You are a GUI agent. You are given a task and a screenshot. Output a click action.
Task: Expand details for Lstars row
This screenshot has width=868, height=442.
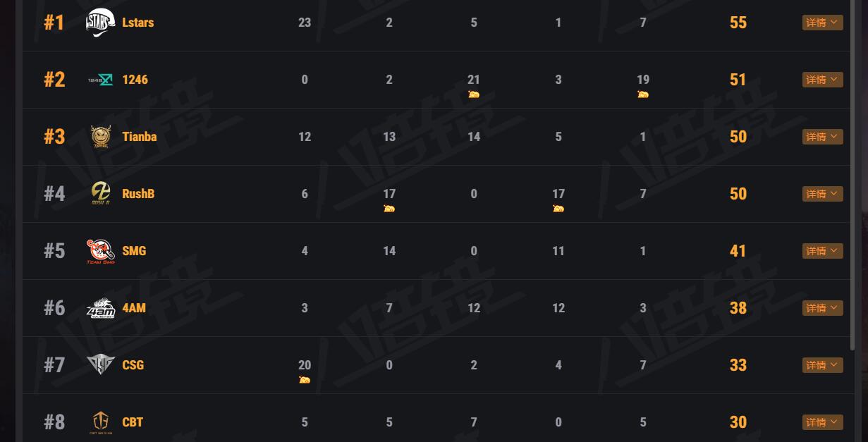pyautogui.click(x=823, y=23)
